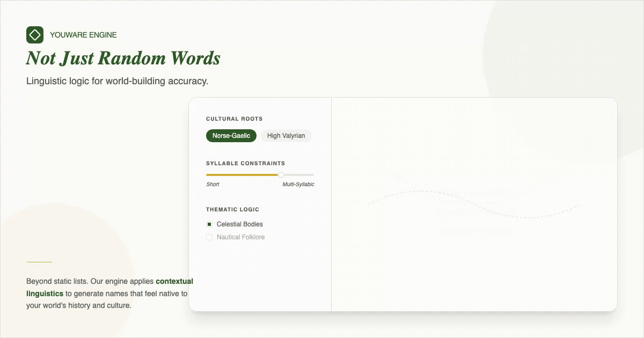Uncheck the Celestial Bodies checkbox
Screen dimensions: 644x338
tap(209, 224)
